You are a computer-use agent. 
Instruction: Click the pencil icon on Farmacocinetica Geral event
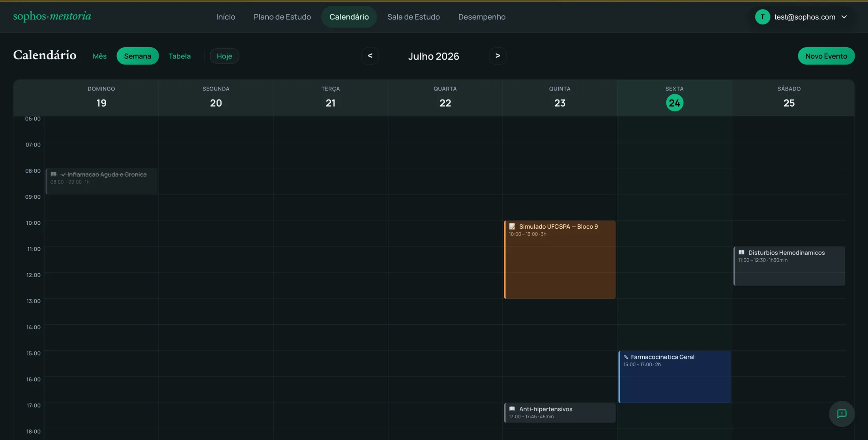click(x=626, y=357)
